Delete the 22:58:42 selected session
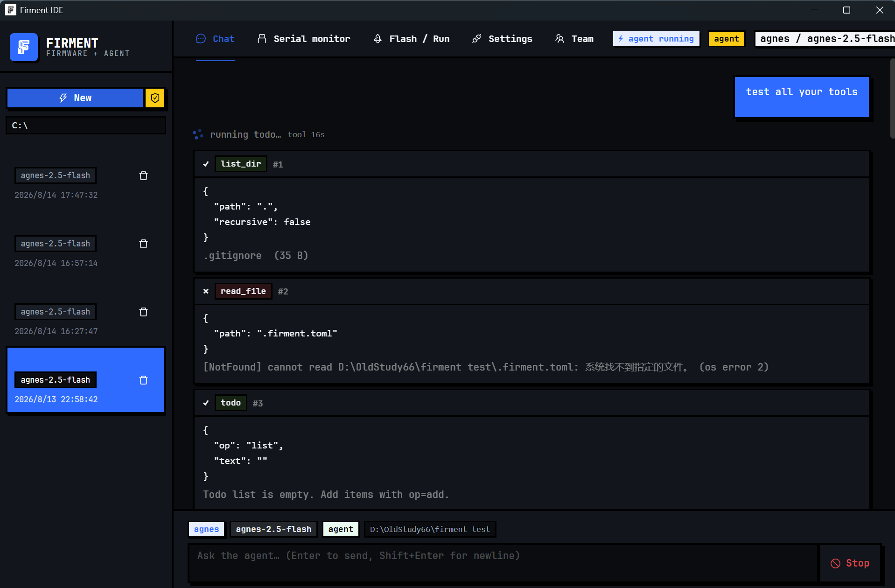Image resolution: width=895 pixels, height=588 pixels. [x=143, y=380]
